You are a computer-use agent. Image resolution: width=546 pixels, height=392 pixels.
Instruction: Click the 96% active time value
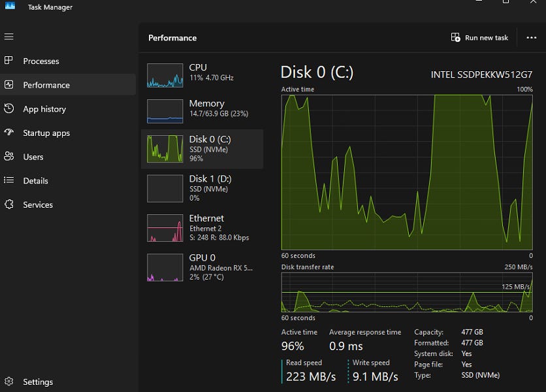(x=293, y=346)
